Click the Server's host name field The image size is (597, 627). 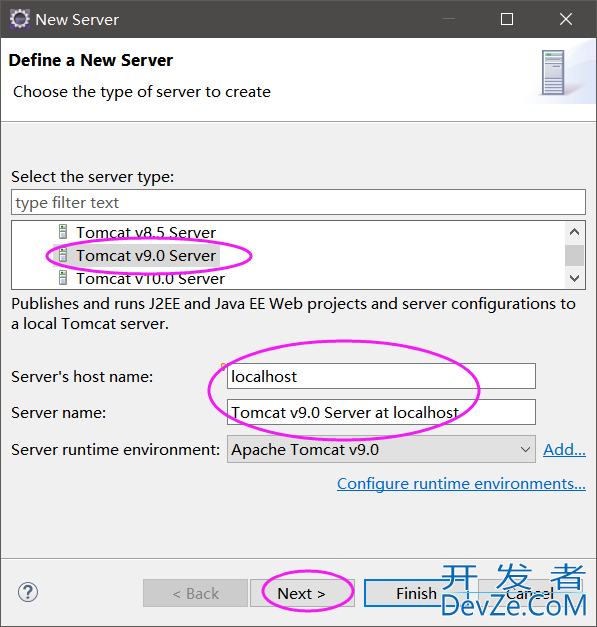[381, 376]
